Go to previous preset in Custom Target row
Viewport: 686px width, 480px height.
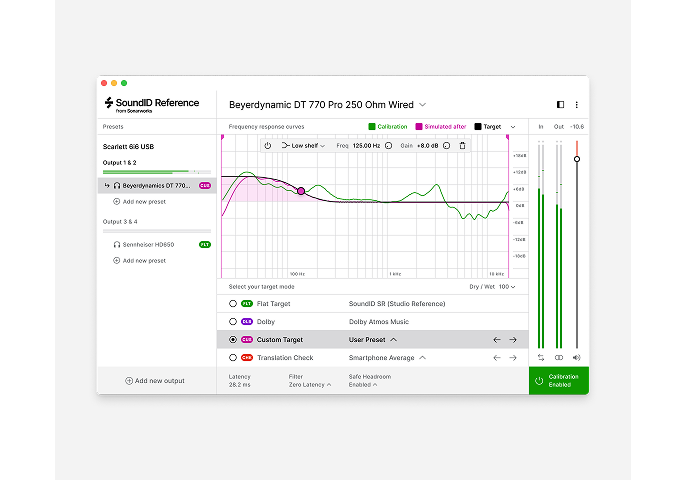pyautogui.click(x=497, y=340)
